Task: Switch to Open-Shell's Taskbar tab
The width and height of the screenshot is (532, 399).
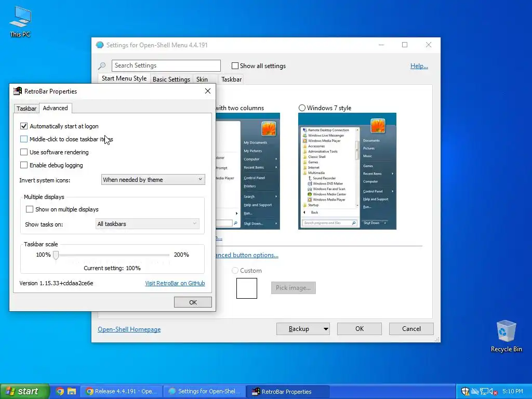Action: 231,79
